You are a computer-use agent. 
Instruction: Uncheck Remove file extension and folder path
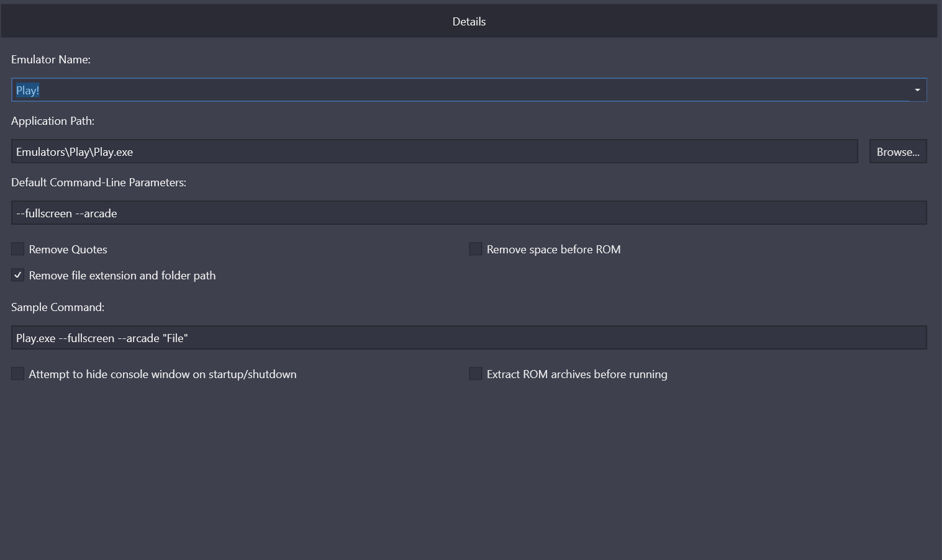[x=17, y=275]
